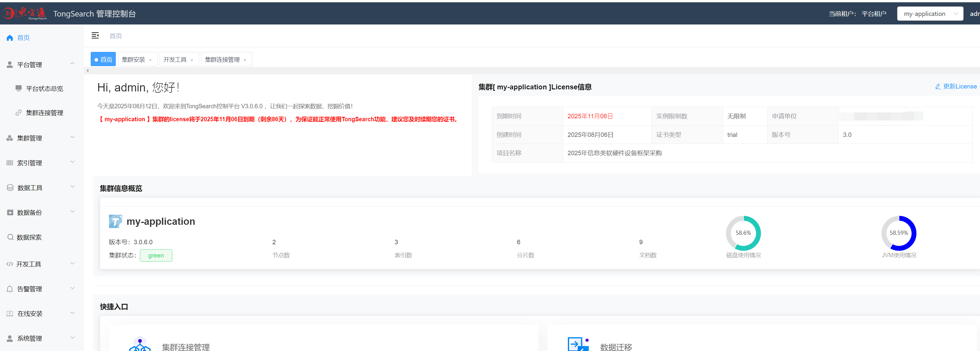This screenshot has width=980, height=351.
Task: Expand the 告警管理 menu chevron
Action: [x=72, y=288]
